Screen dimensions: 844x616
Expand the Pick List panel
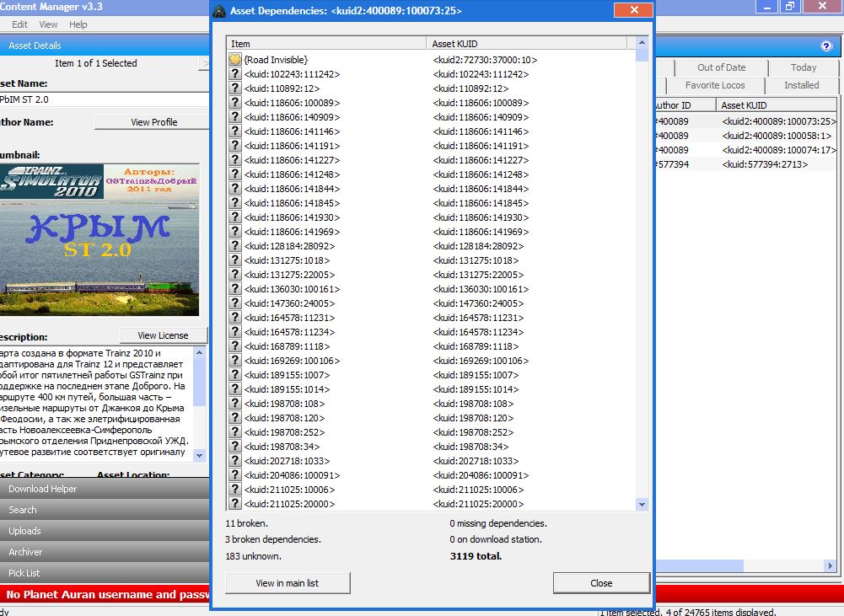(x=105, y=572)
